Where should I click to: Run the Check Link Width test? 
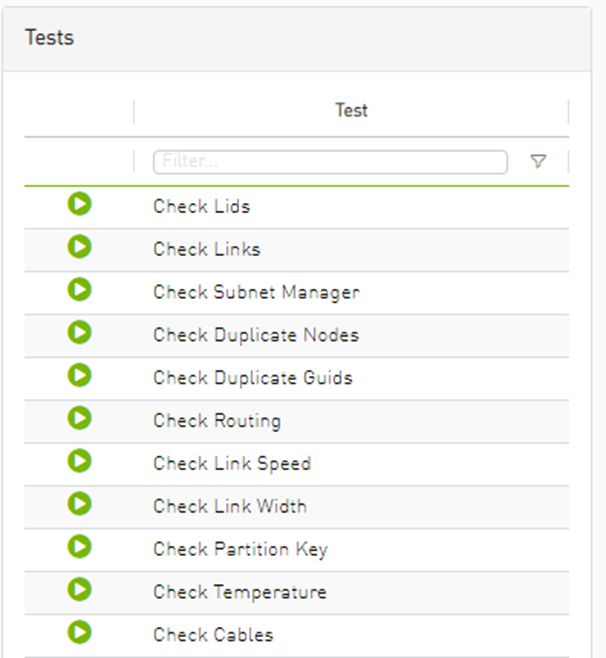point(79,504)
